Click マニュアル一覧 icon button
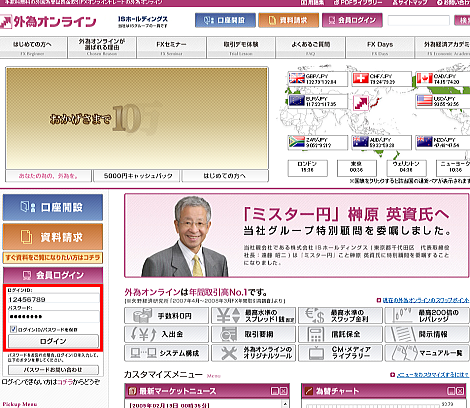Viewport: 470px width, 408px height. coord(427,353)
